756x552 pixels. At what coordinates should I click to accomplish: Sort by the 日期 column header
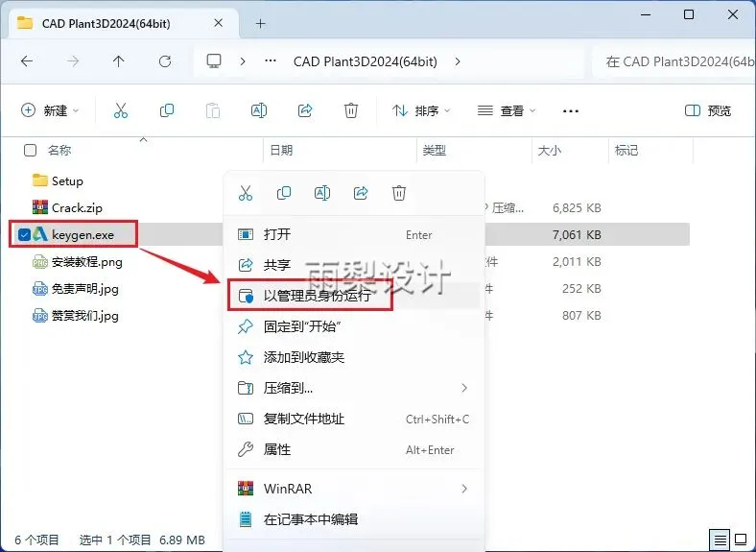point(281,151)
